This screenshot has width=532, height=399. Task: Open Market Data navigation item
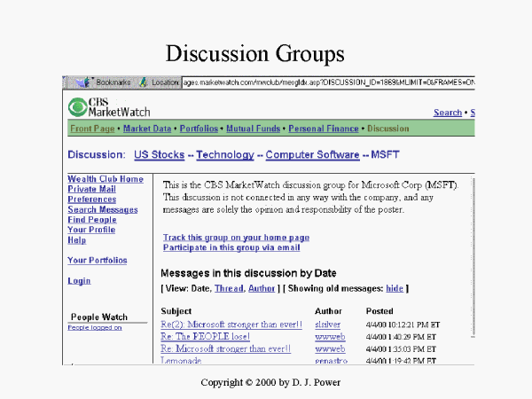[x=147, y=129]
